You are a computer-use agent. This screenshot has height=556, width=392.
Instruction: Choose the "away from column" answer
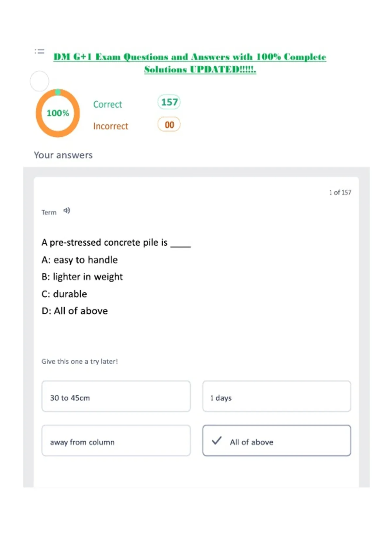(x=116, y=441)
